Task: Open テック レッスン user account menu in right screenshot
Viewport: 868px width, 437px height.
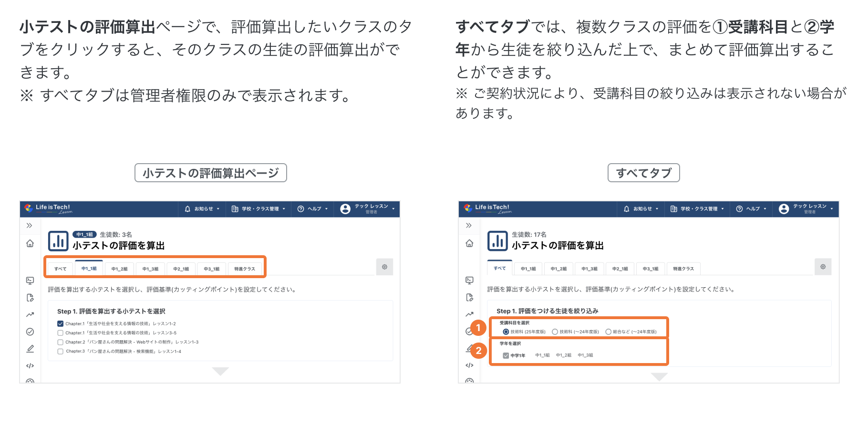Action: coord(806,209)
